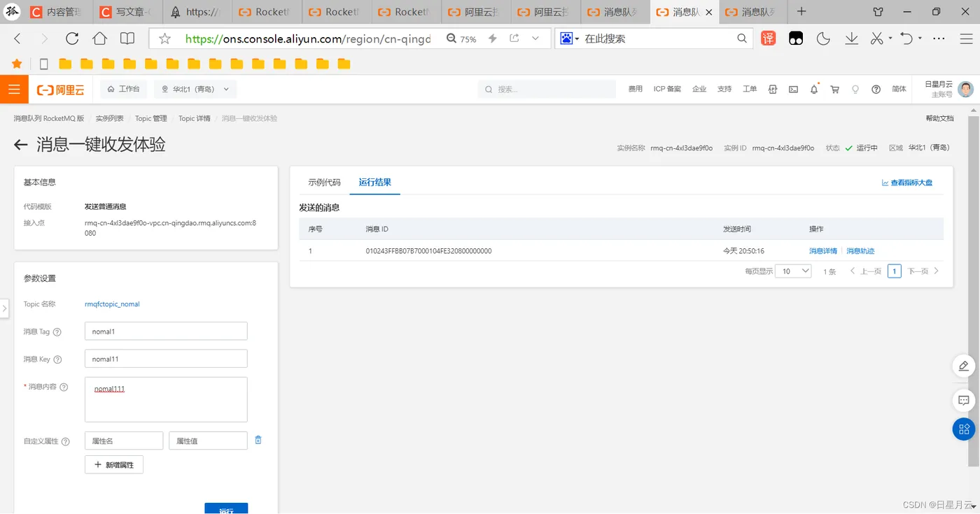Select page 1 in pagination

click(x=894, y=271)
